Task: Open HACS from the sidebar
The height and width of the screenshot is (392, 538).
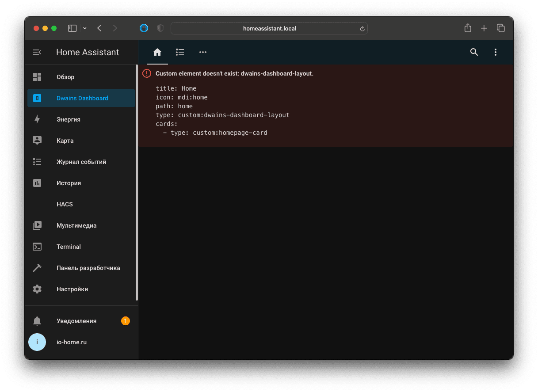Action: pyautogui.click(x=65, y=204)
